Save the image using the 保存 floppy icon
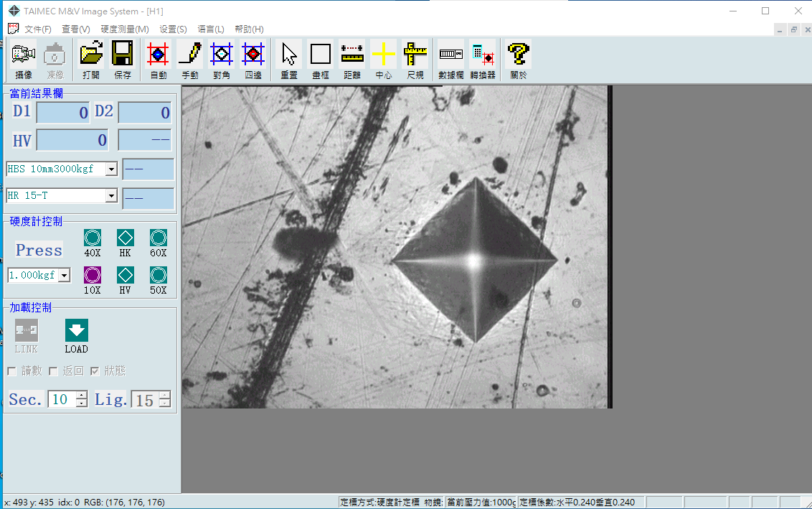Image resolution: width=812 pixels, height=509 pixels. (123, 59)
